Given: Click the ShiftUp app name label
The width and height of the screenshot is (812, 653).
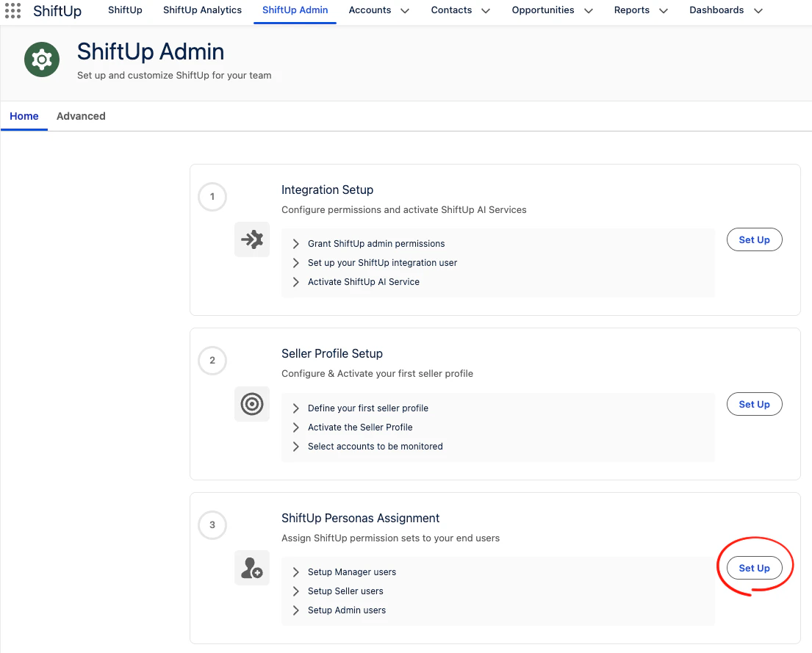Looking at the screenshot, I should [x=57, y=11].
